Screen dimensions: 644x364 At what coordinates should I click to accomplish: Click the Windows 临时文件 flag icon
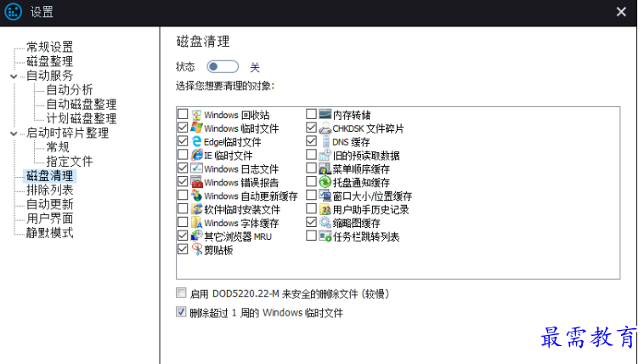tap(197, 128)
